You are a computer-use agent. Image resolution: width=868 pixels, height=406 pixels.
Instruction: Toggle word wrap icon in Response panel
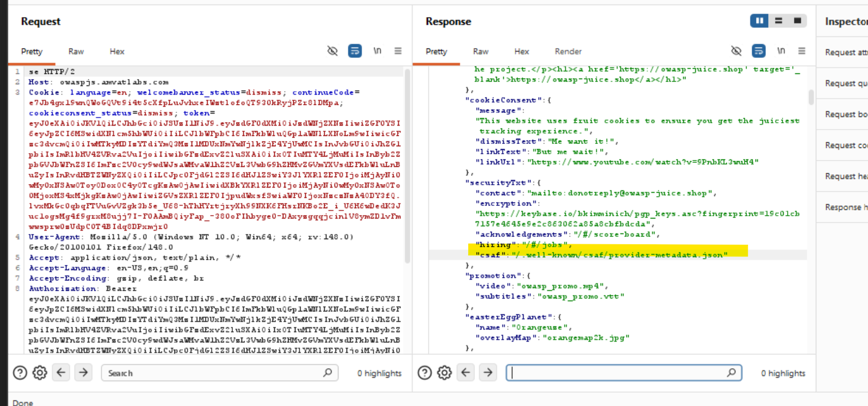(758, 51)
